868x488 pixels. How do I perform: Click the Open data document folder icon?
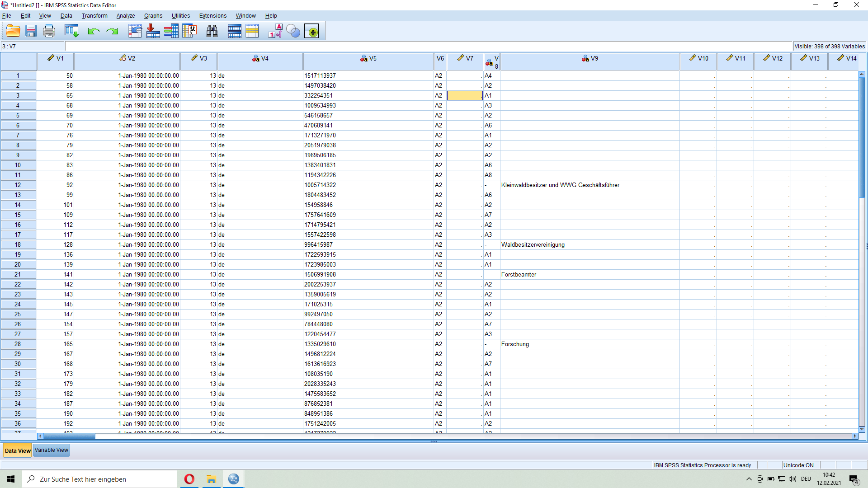[13, 31]
